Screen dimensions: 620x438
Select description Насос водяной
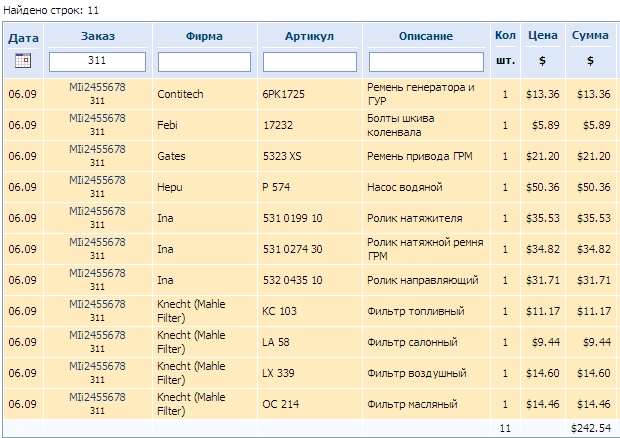point(405,187)
